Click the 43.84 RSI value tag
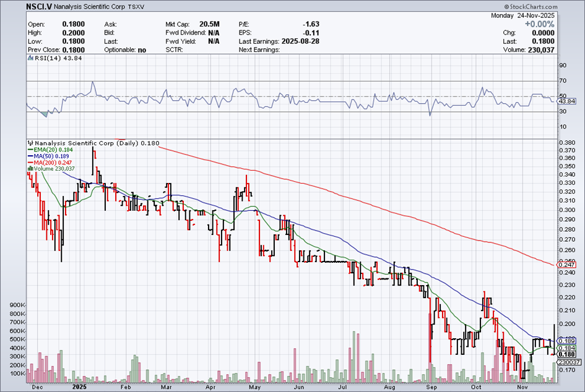Viewport: 585px width, 392px height. click(x=567, y=101)
